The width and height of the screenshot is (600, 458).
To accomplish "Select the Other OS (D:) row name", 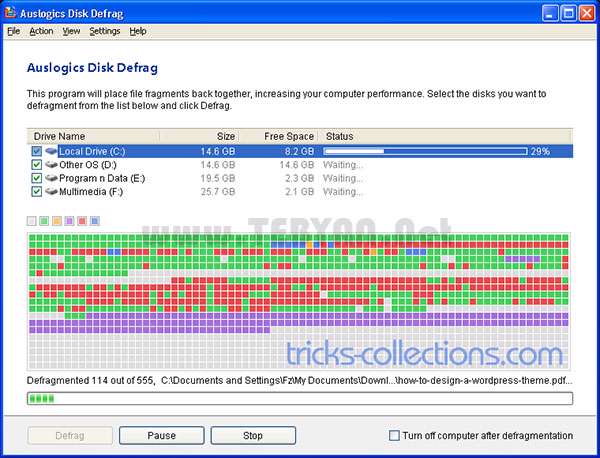I will tap(88, 165).
